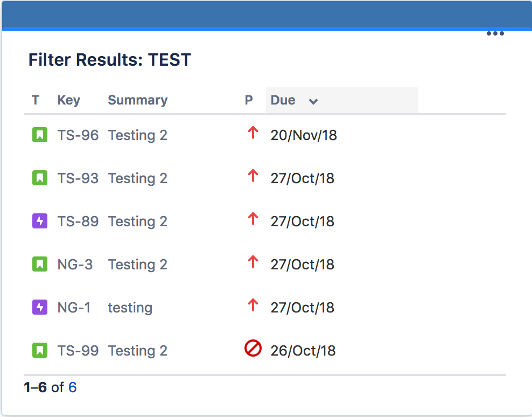Open issue TS-96
The width and height of the screenshot is (532, 417).
[78, 135]
